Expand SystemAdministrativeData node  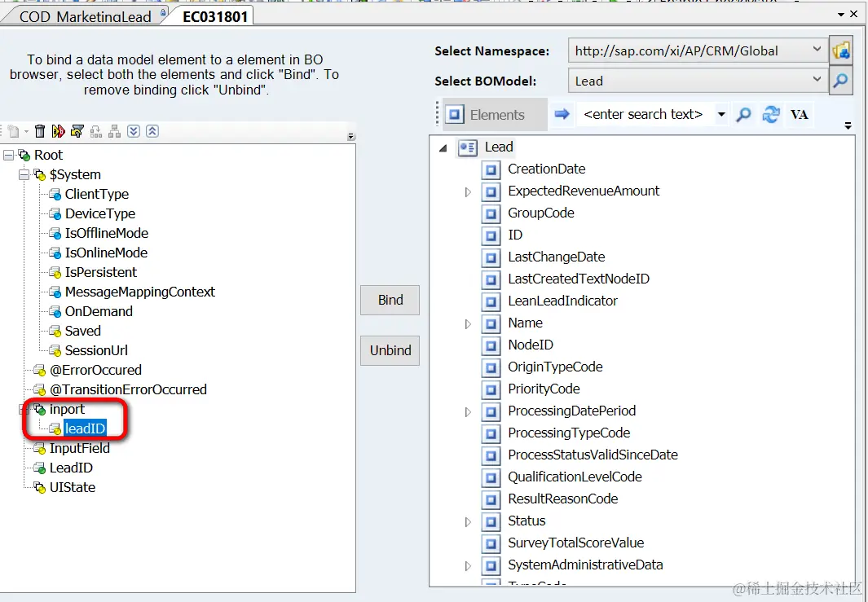[468, 565]
